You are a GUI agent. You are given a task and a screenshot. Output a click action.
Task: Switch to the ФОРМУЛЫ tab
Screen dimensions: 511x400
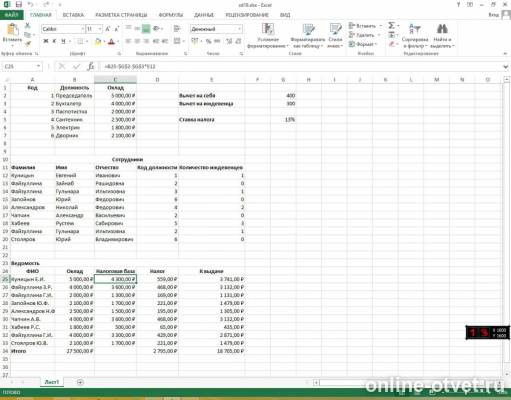coord(171,15)
